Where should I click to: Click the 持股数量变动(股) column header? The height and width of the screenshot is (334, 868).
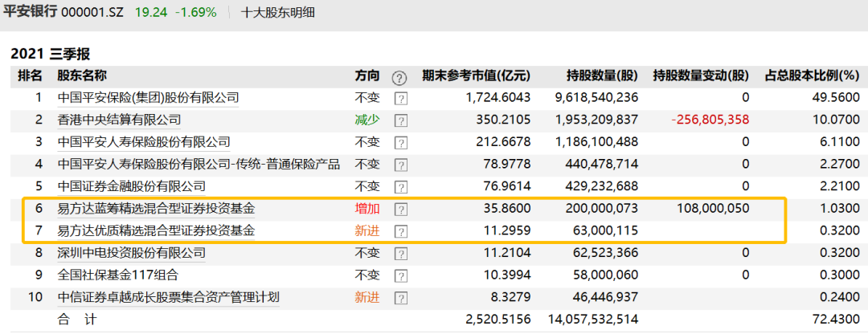pos(701,75)
